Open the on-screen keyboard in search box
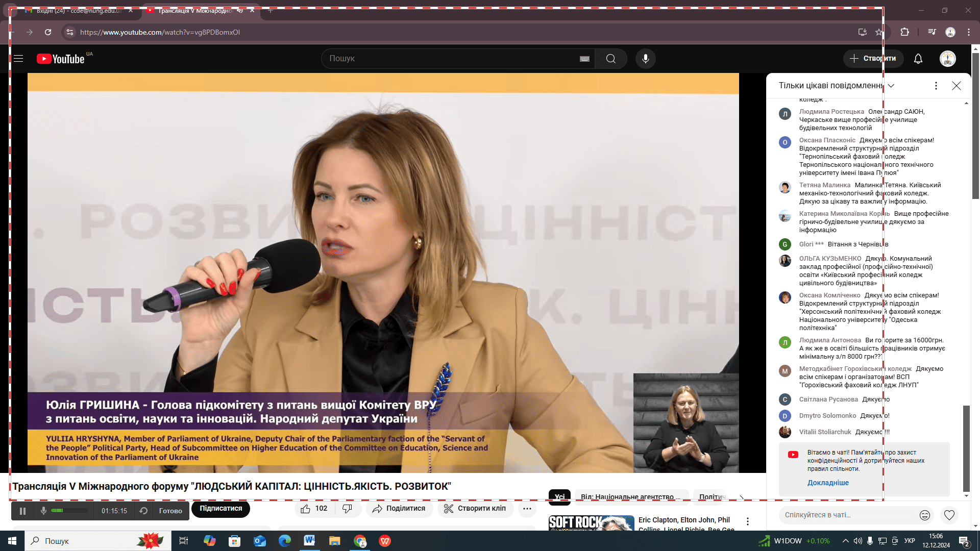The height and width of the screenshot is (551, 980). 584,59
